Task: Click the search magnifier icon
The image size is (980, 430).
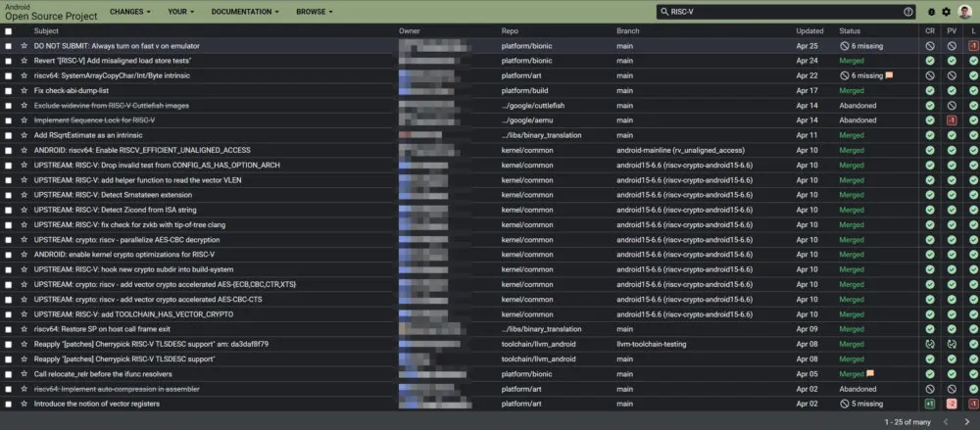Action: tap(664, 12)
